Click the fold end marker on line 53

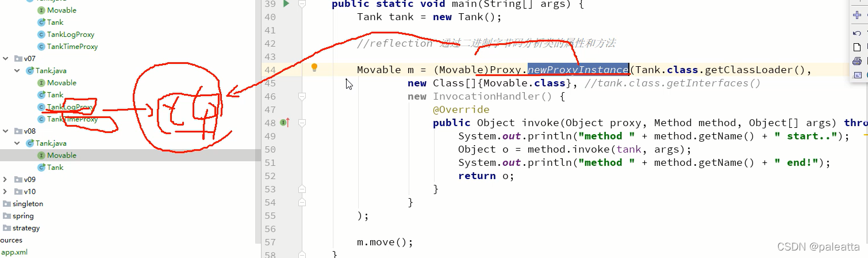[302, 189]
